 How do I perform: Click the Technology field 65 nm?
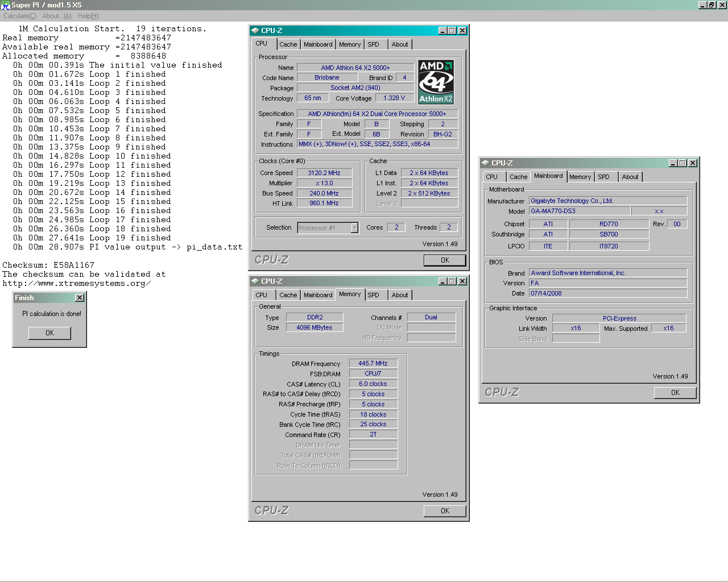(x=313, y=98)
